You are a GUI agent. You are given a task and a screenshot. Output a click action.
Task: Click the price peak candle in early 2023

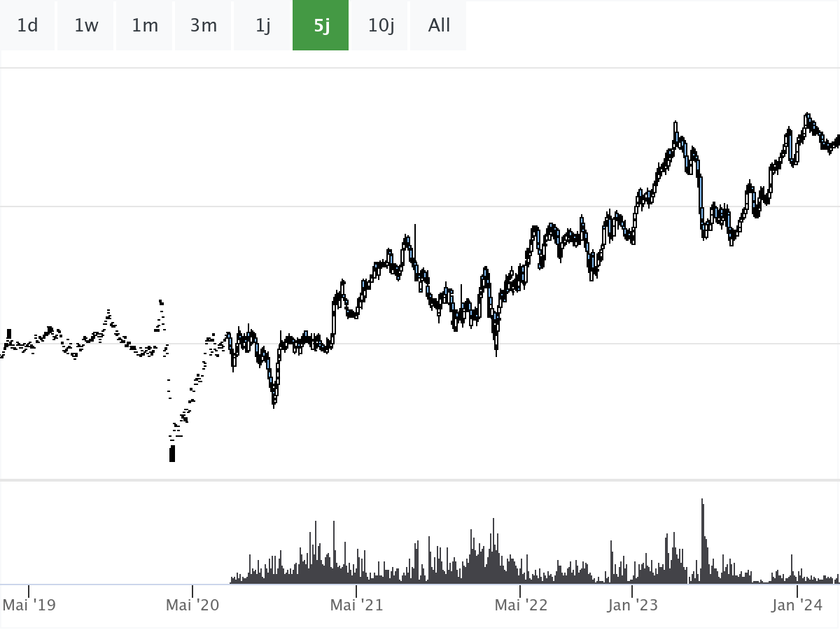tap(675, 129)
